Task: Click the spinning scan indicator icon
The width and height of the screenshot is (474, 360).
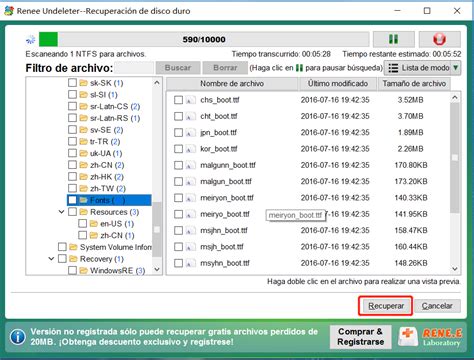Action: 31,39
